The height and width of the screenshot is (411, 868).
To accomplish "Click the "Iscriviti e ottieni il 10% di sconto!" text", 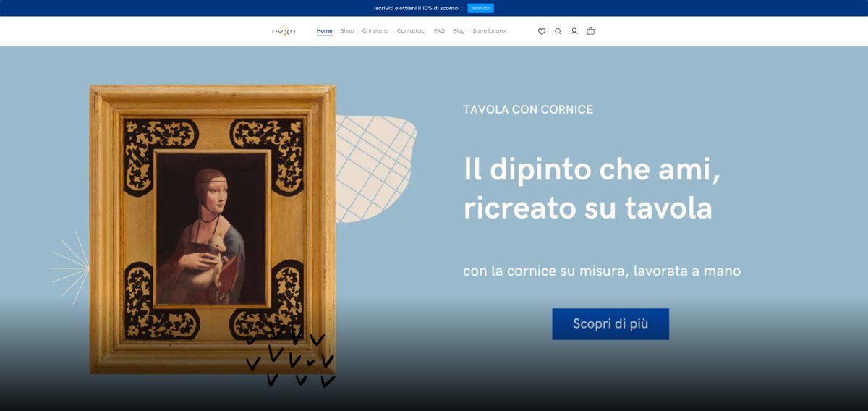I will point(417,8).
